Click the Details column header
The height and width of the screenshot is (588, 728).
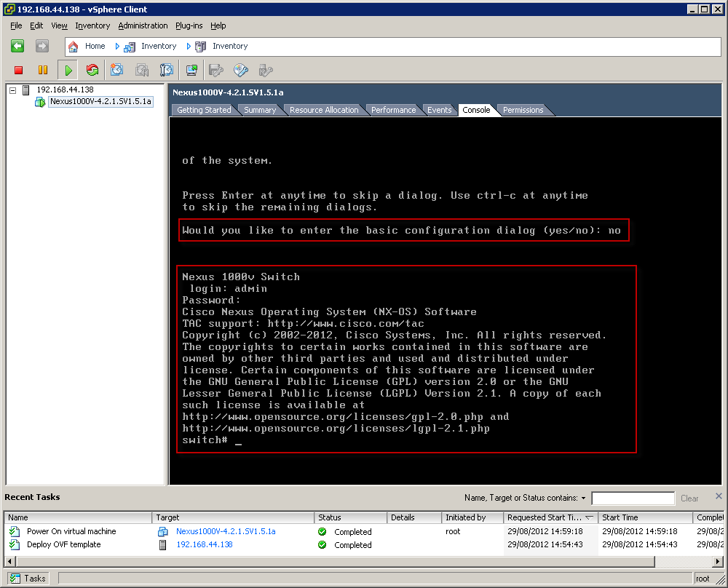tap(414, 517)
